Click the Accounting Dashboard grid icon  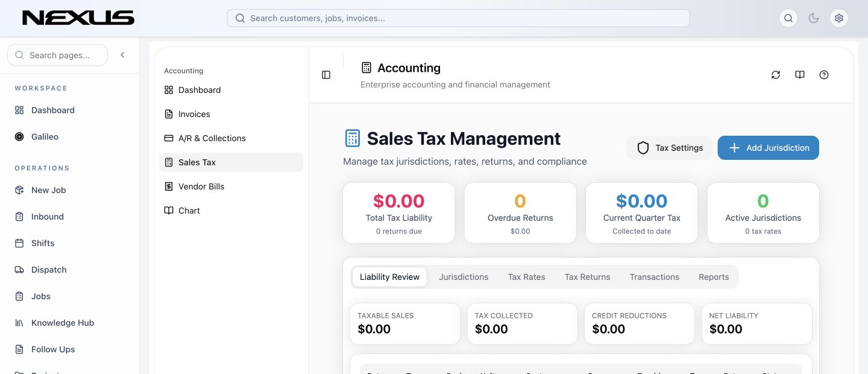point(169,90)
